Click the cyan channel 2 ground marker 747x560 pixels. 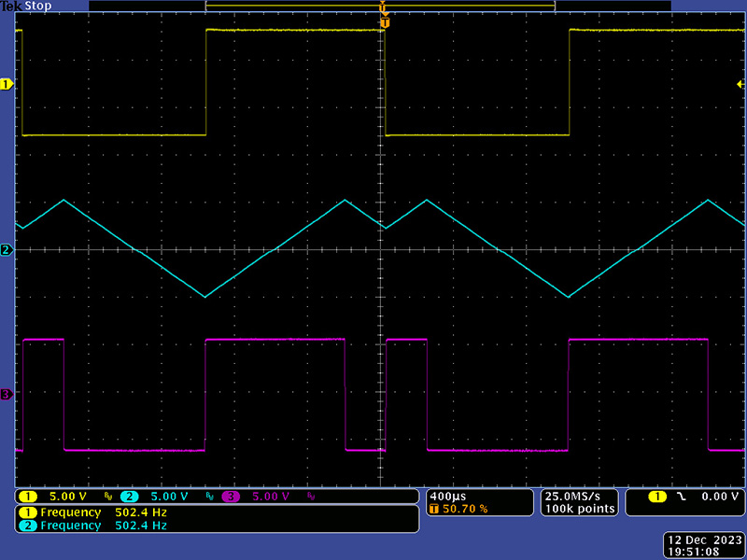7,250
